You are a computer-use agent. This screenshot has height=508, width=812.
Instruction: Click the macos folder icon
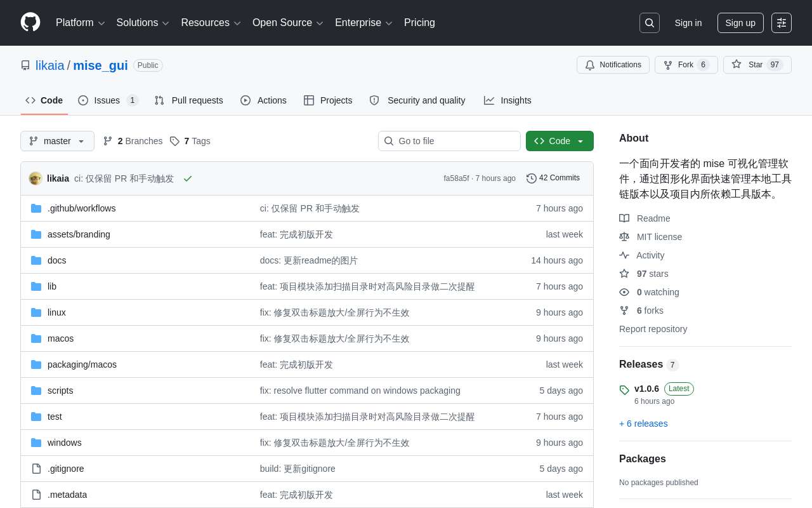coord(36,338)
